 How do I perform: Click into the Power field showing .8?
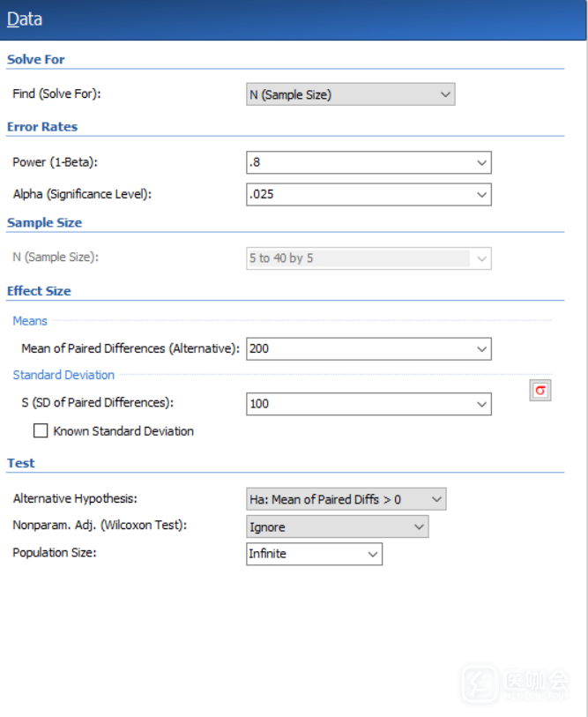pos(357,162)
